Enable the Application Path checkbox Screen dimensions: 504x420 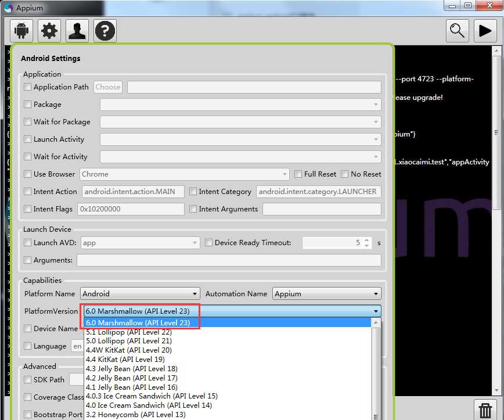point(28,87)
